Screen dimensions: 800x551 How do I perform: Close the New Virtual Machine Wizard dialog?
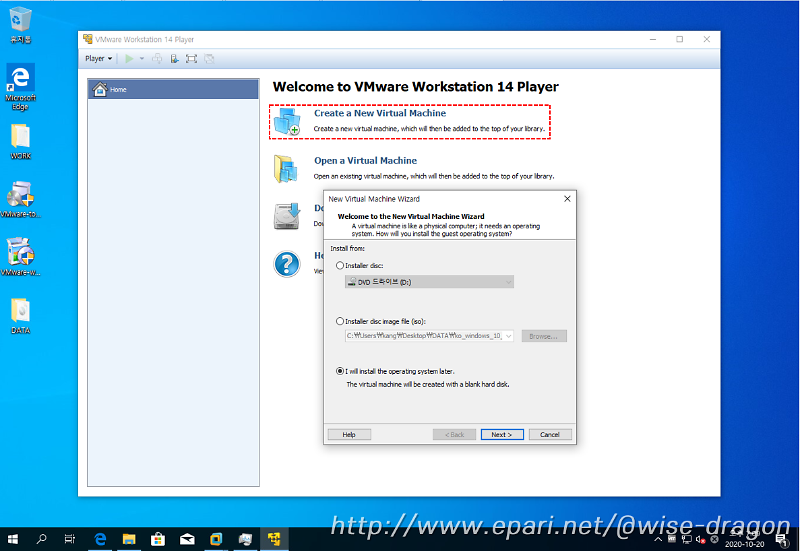567,199
